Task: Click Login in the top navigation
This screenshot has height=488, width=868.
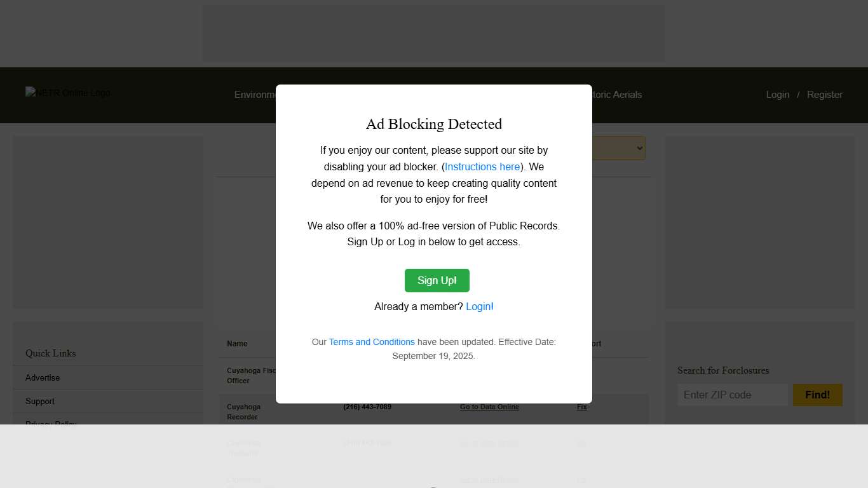Action: coord(778,94)
